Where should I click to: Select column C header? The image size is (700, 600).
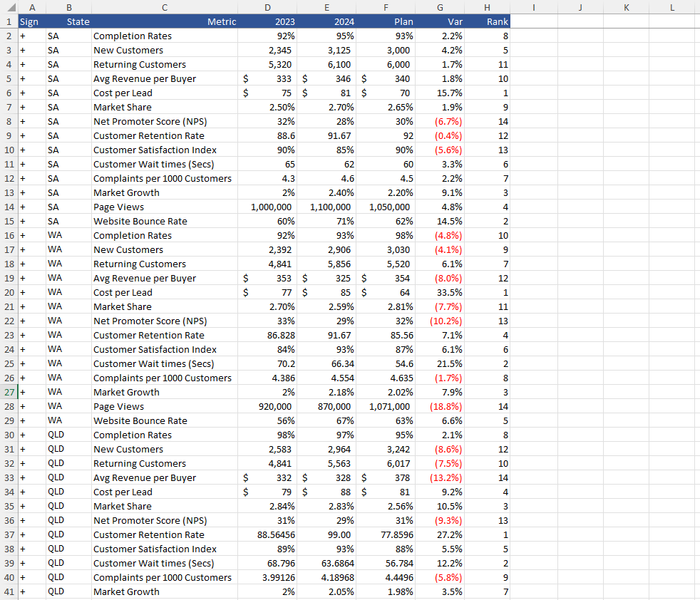[165, 7]
